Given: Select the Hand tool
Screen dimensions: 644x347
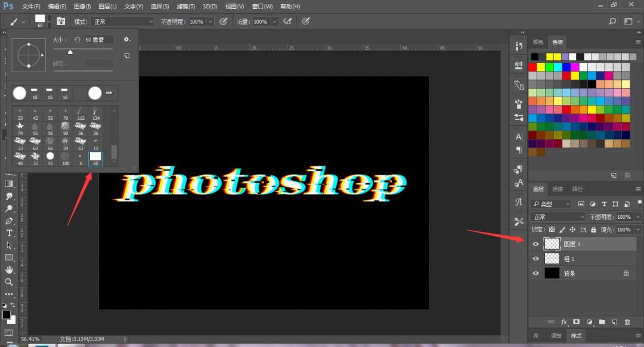Looking at the screenshot, I should point(9,270).
